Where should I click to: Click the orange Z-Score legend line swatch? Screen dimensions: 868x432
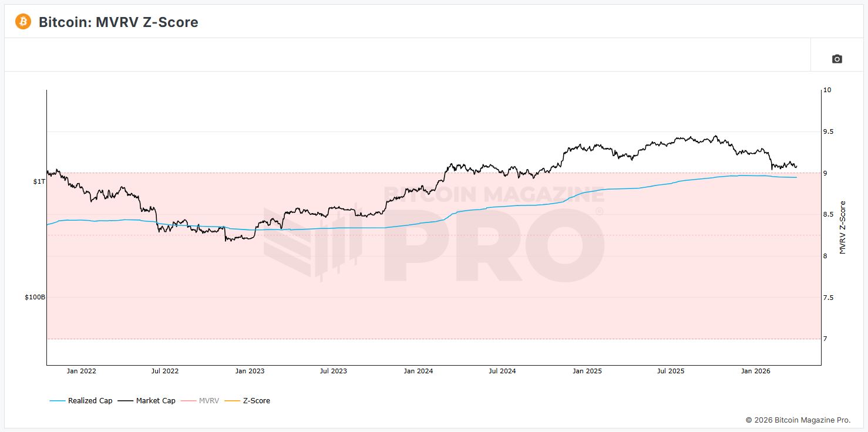[233, 401]
